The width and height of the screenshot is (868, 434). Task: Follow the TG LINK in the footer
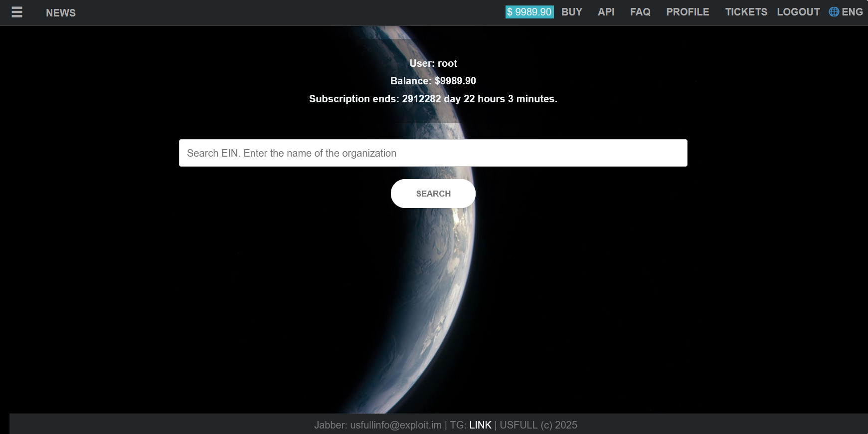click(x=480, y=425)
